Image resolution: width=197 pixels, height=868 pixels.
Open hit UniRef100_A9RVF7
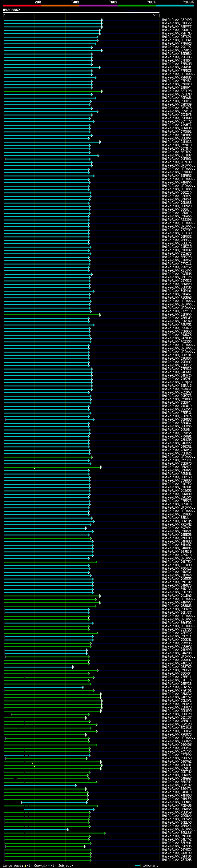(x=177, y=26)
